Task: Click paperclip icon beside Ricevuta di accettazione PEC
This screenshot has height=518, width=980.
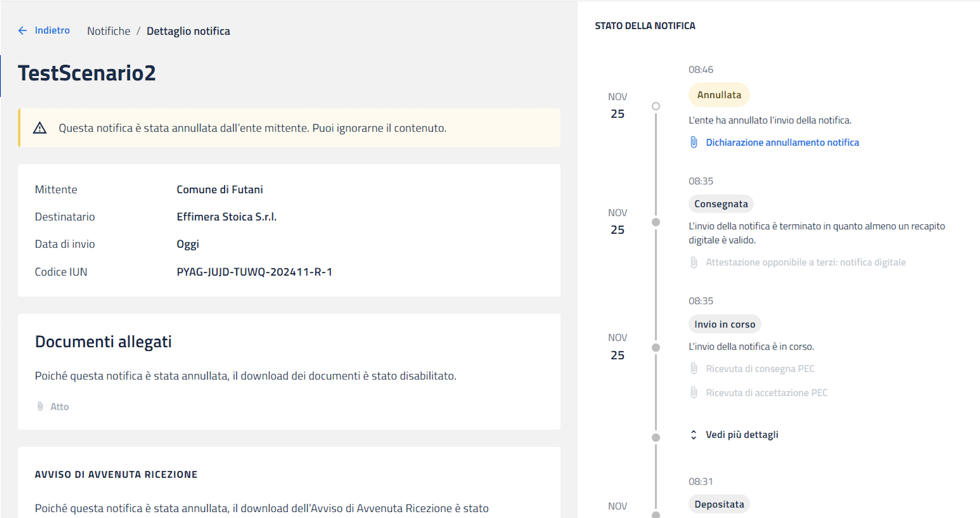Action: [694, 393]
